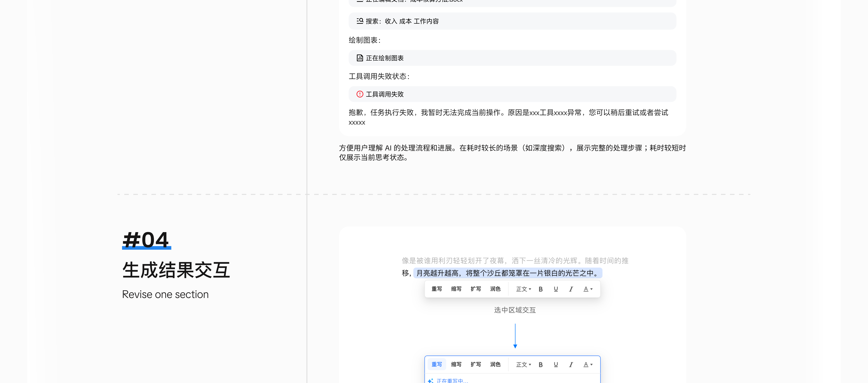
Task: Click 重写 in the upper toolbar
Action: pyautogui.click(x=436, y=289)
